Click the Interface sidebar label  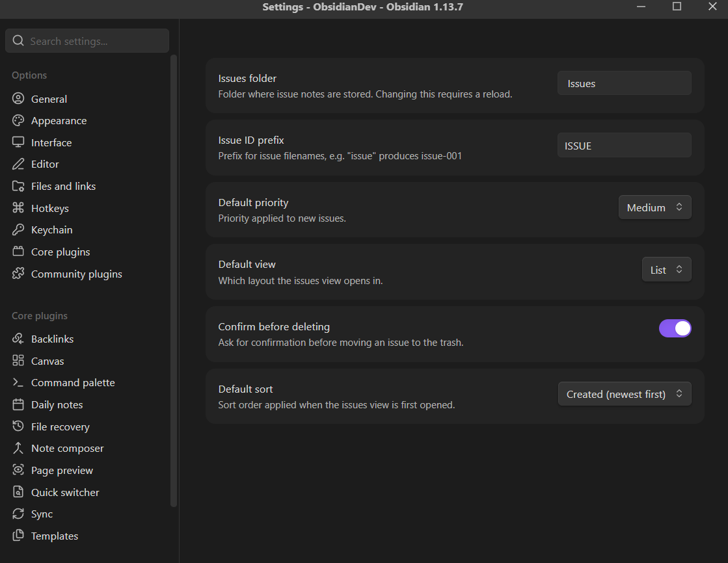[51, 142]
